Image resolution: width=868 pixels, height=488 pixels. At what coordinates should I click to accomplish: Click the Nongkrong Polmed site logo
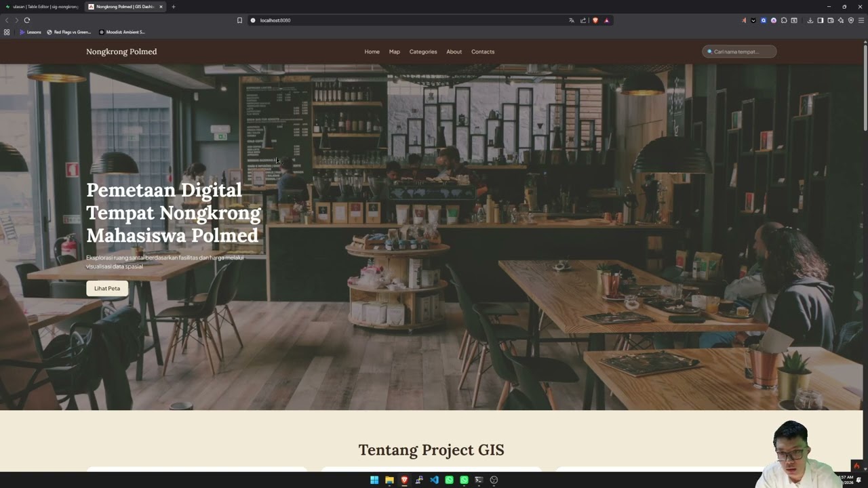pyautogui.click(x=121, y=52)
